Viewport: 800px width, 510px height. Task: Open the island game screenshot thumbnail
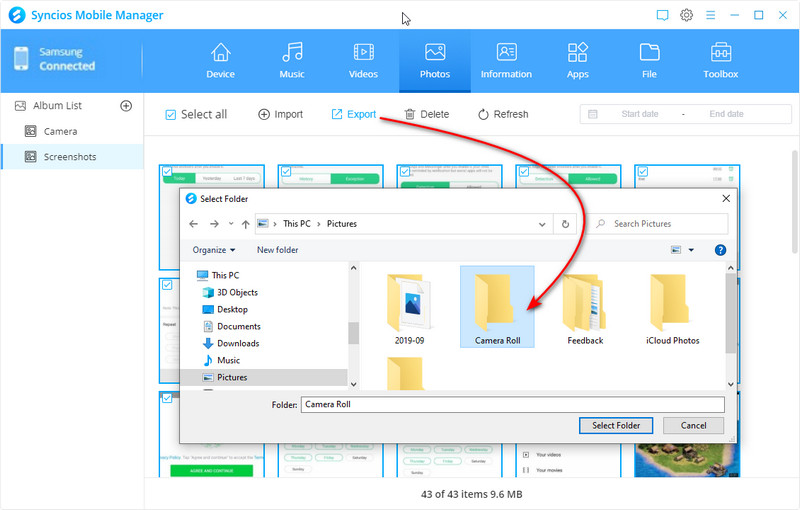pyautogui.click(x=687, y=460)
